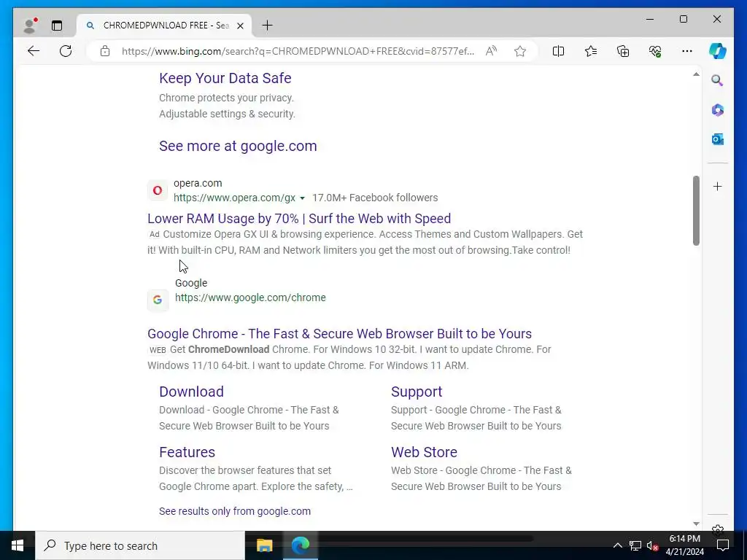Add this page to favorites star
This screenshot has height=560, width=747.
tap(520, 51)
